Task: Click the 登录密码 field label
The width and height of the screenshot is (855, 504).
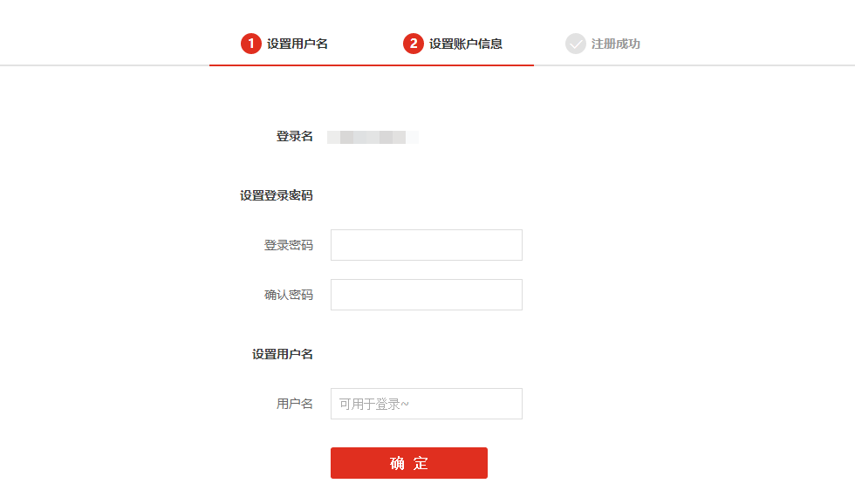Action: click(x=289, y=245)
